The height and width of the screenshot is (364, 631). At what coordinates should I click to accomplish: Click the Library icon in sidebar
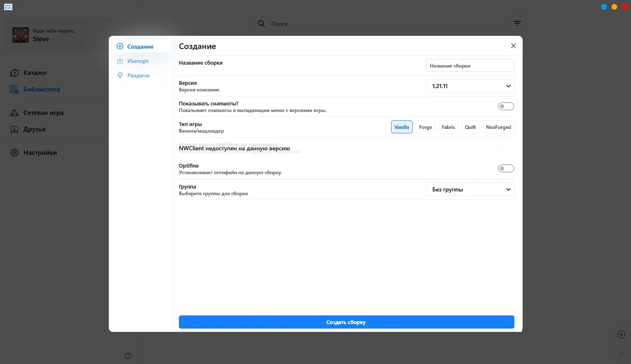coord(14,89)
